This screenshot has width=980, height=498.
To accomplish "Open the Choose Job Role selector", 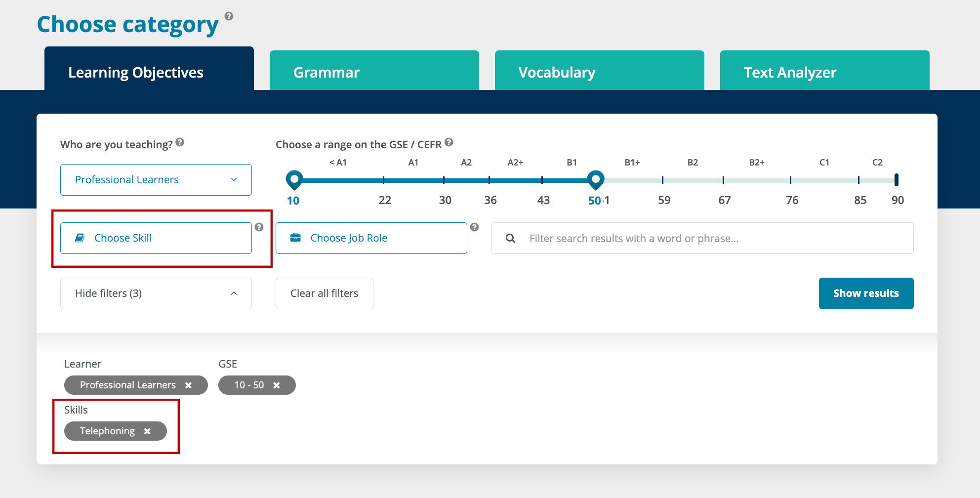I will 371,238.
